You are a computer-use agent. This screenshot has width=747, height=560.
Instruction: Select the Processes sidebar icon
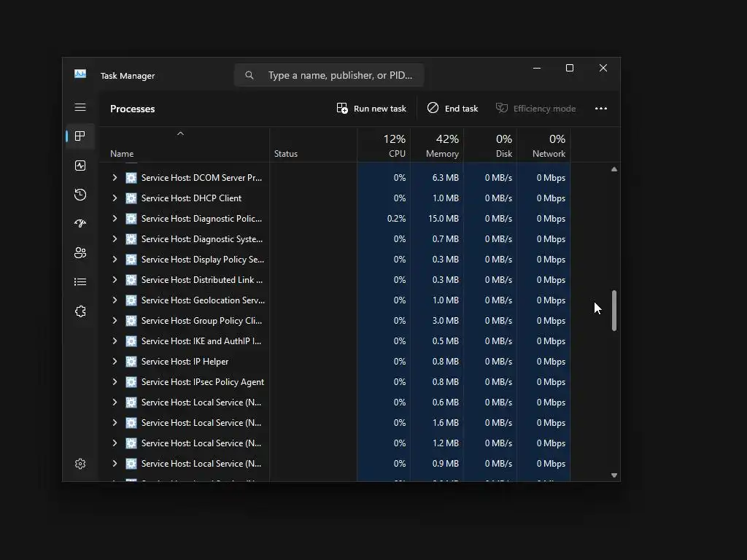tap(80, 136)
